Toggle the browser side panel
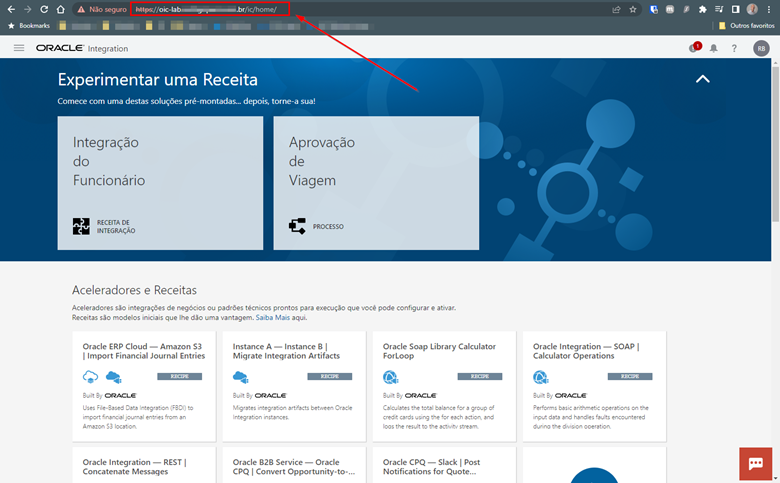780x483 pixels. pos(735,9)
